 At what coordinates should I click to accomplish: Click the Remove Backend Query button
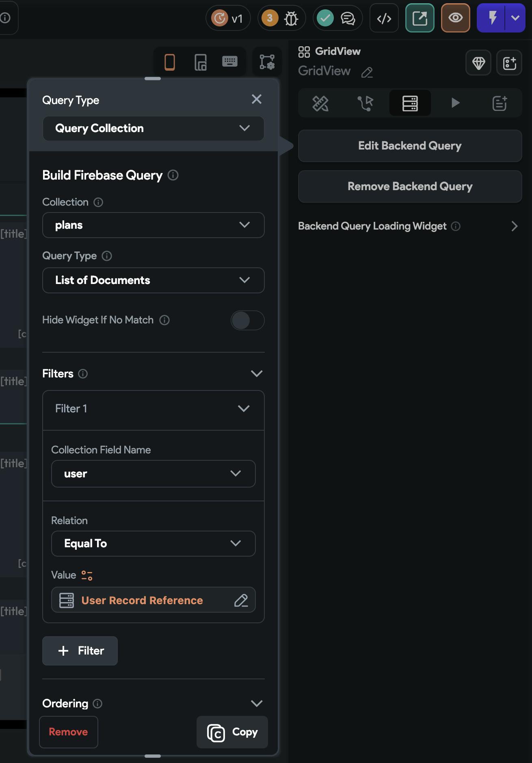[x=410, y=186]
